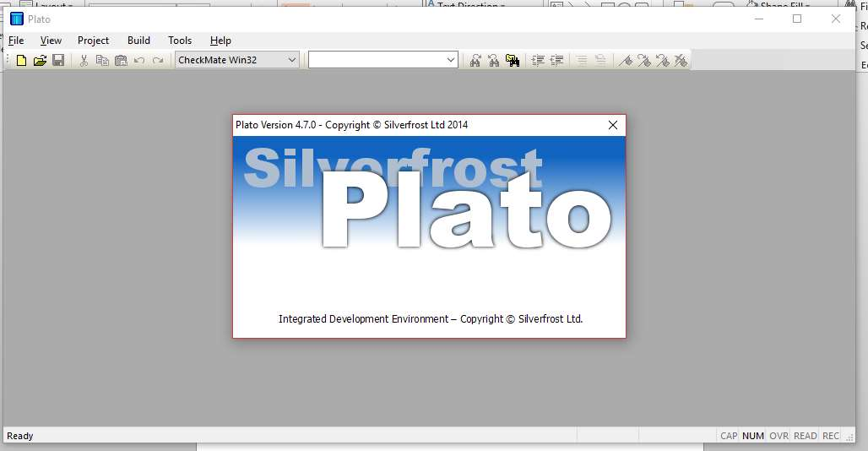Screen dimensions: 868x451
Task: Click the "Integrated Development Environment" copyright text
Action: click(x=430, y=318)
